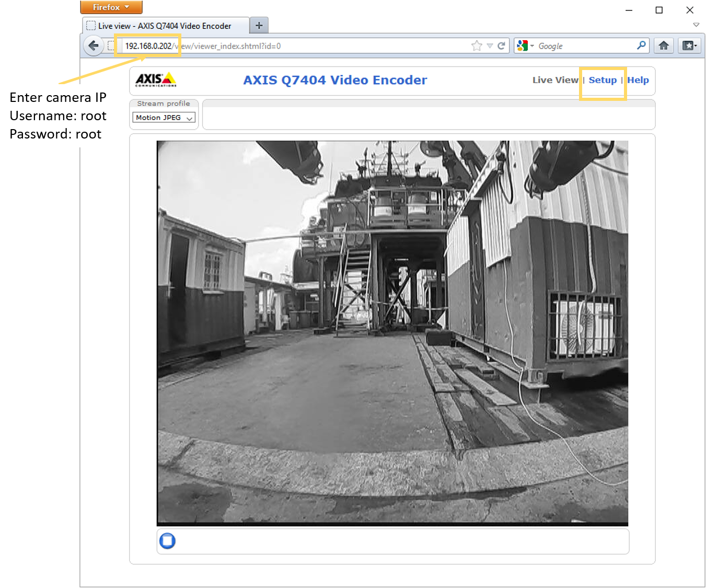Click the site identity icon beside the address
This screenshot has width=706, height=588.
pos(111,46)
